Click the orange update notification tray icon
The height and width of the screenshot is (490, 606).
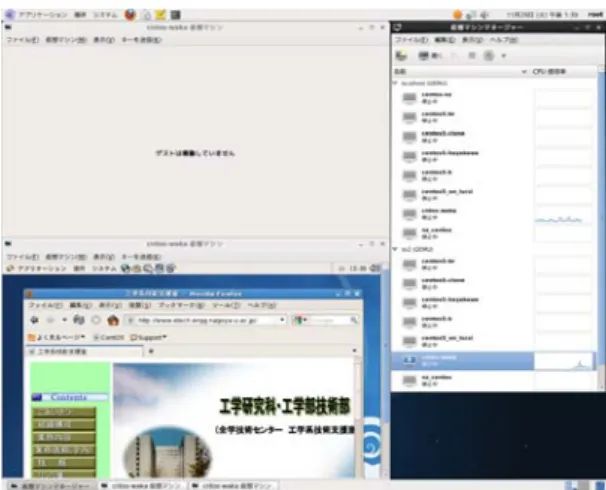coord(457,15)
